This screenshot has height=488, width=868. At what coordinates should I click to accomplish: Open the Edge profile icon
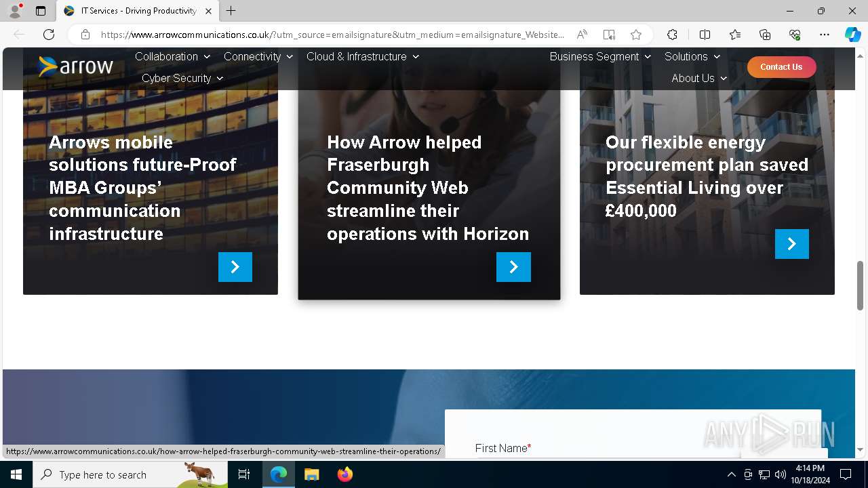tap(14, 11)
